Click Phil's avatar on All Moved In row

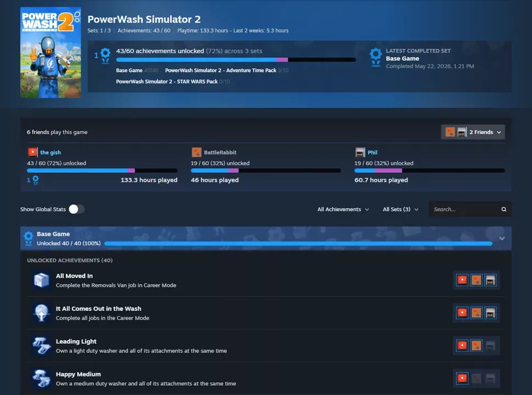pos(490,280)
